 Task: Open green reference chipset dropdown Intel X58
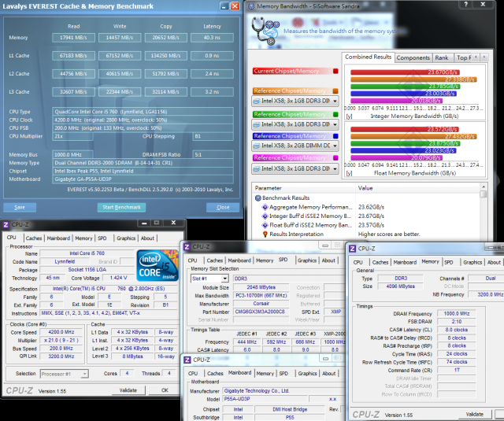coord(295,124)
